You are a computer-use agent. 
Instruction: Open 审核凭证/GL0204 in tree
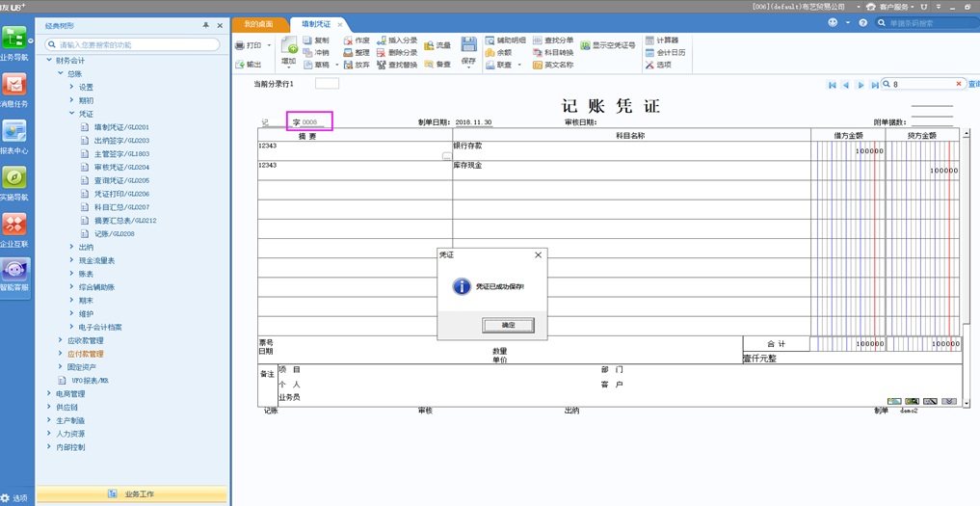point(121,167)
